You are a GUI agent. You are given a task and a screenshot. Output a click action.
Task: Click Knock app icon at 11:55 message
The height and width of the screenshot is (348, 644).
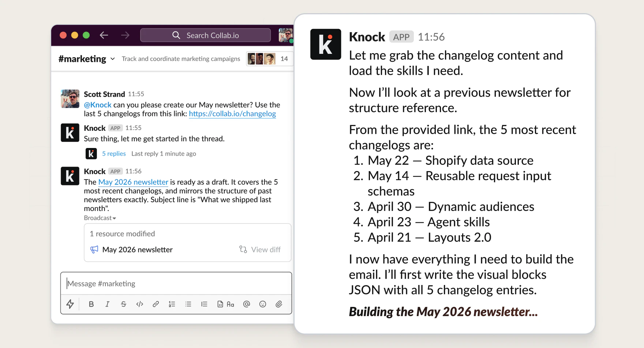(x=70, y=133)
